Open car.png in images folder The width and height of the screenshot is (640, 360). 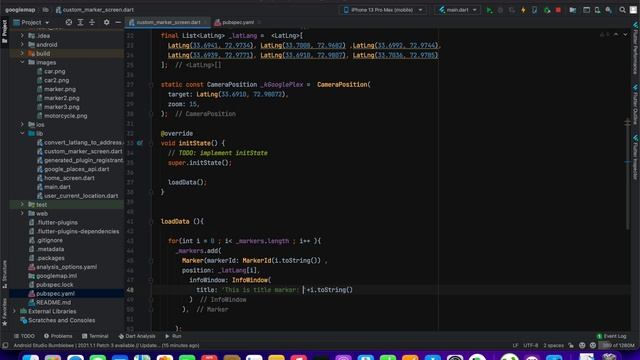click(x=55, y=71)
